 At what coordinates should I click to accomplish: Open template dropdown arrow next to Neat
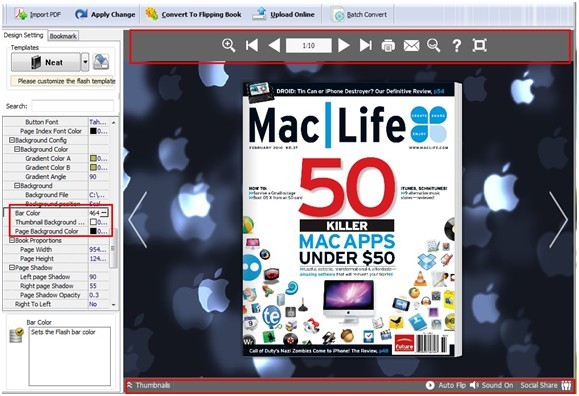[85, 62]
